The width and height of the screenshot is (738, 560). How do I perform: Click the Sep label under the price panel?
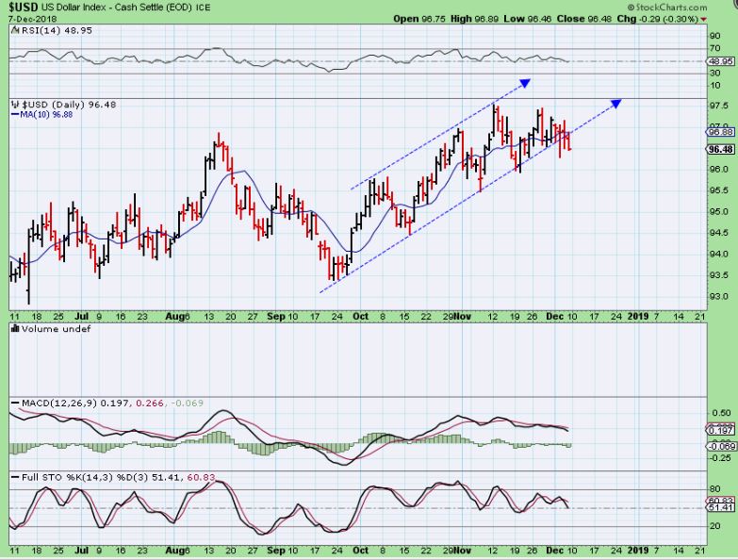[276, 316]
